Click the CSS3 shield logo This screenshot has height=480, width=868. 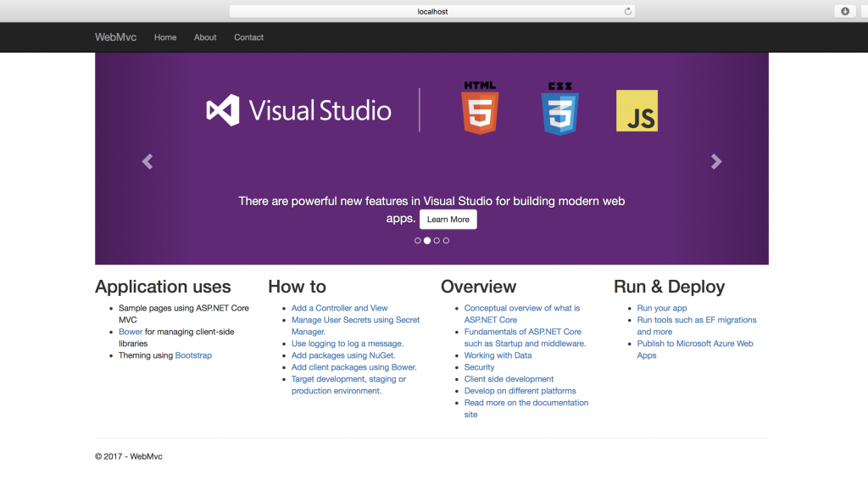pyautogui.click(x=560, y=109)
